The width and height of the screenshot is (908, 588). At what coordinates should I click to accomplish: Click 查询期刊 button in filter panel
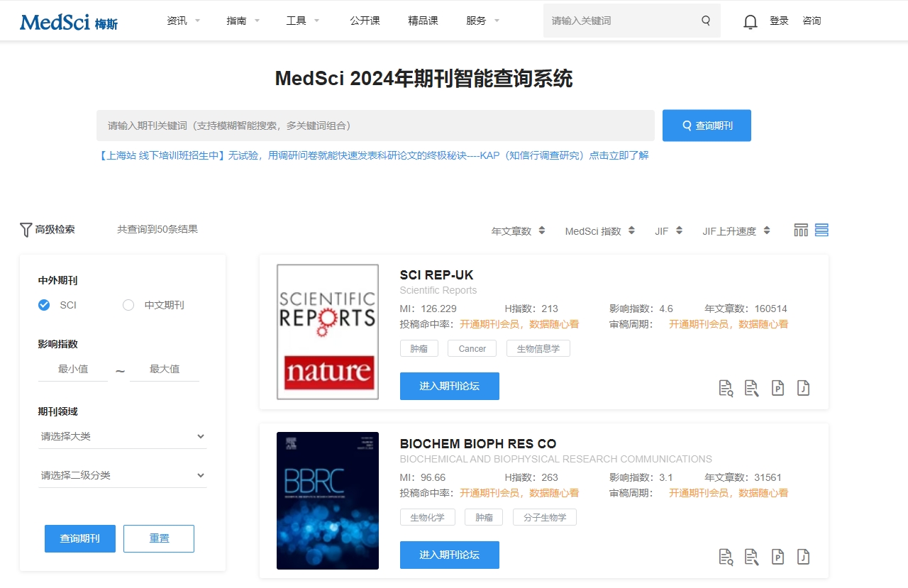point(80,538)
